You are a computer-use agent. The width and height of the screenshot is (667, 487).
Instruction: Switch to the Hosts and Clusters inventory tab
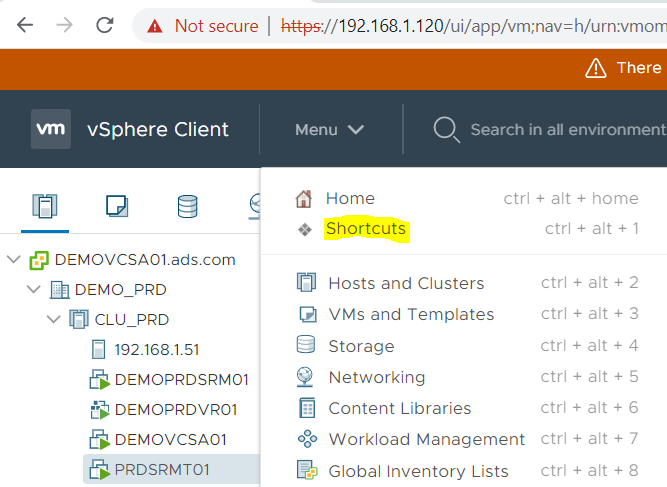pyautogui.click(x=45, y=206)
